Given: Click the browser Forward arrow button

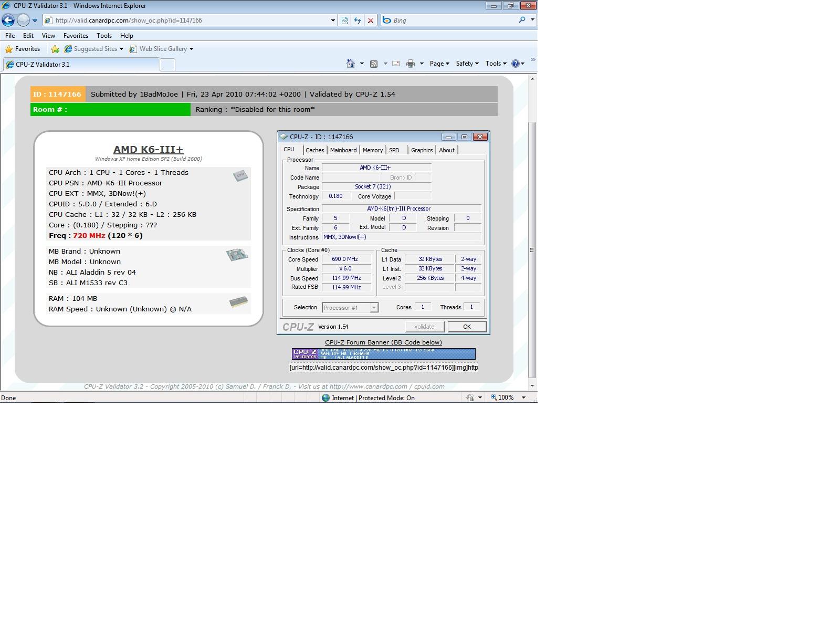Looking at the screenshot, I should click(23, 20).
